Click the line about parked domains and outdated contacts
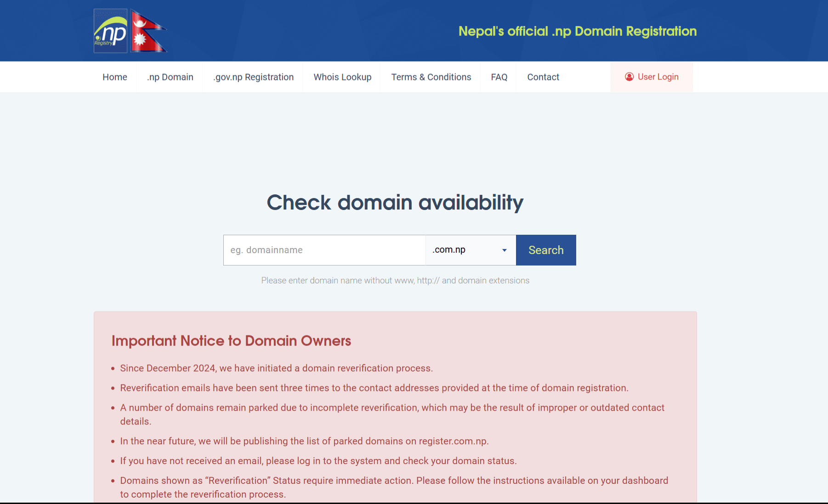Viewport: 828px width, 504px height. (392, 414)
